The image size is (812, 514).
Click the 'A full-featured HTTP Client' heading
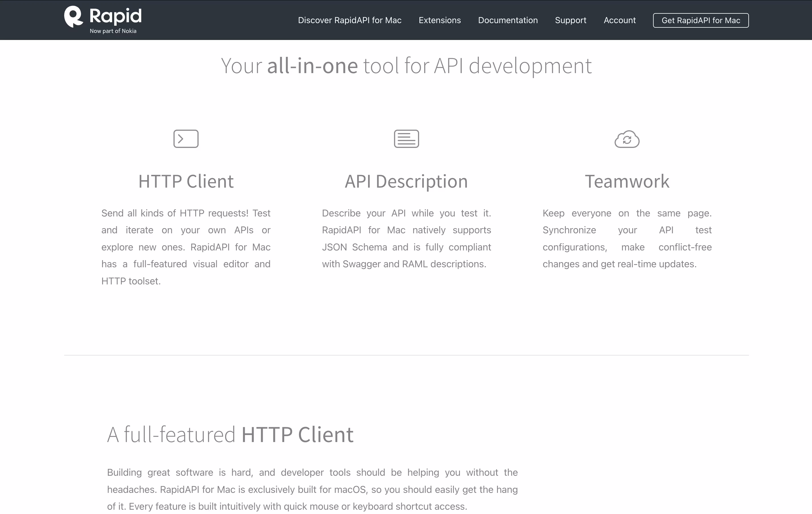pos(230,434)
